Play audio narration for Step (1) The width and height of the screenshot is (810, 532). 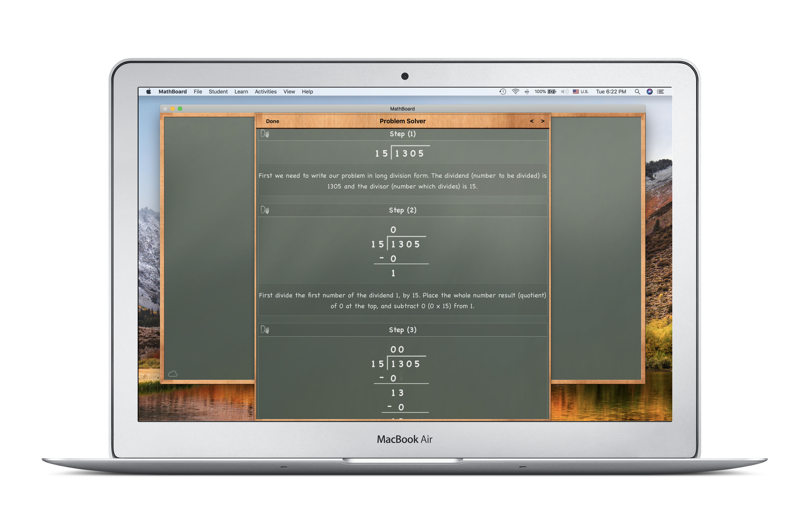pos(265,134)
